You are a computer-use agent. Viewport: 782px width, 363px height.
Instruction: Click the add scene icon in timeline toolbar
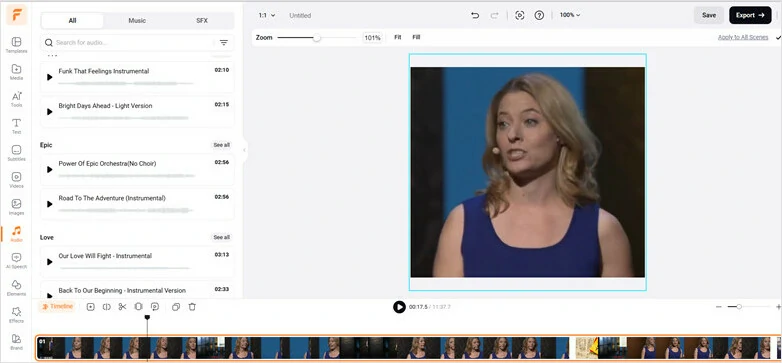coord(90,307)
